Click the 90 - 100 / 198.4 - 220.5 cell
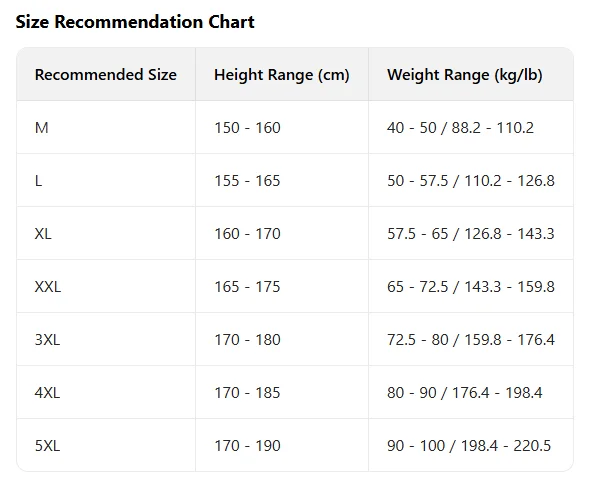This screenshot has height=481, width=612. (468, 446)
